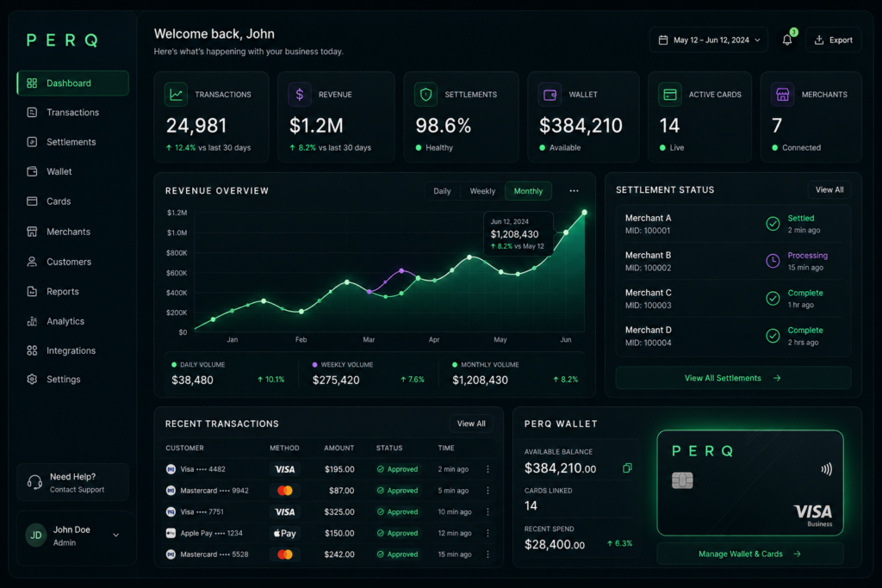Expand the John Doe account menu
The image size is (882, 588).
116,535
